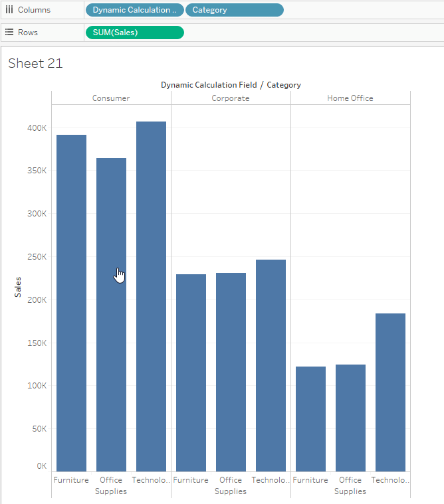
Task: Select the SUM(Sales) pill in Rows
Action: click(x=134, y=32)
